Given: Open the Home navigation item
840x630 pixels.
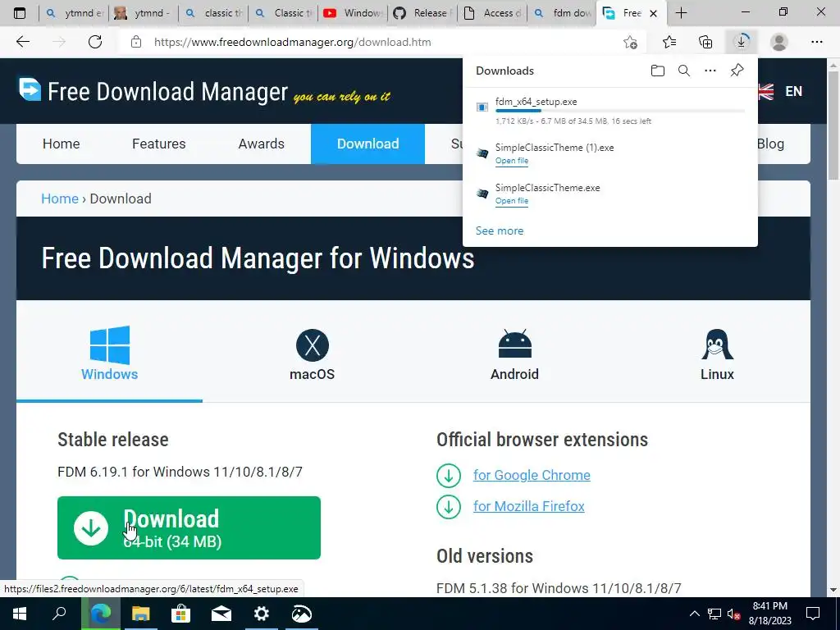Looking at the screenshot, I should pyautogui.click(x=61, y=144).
